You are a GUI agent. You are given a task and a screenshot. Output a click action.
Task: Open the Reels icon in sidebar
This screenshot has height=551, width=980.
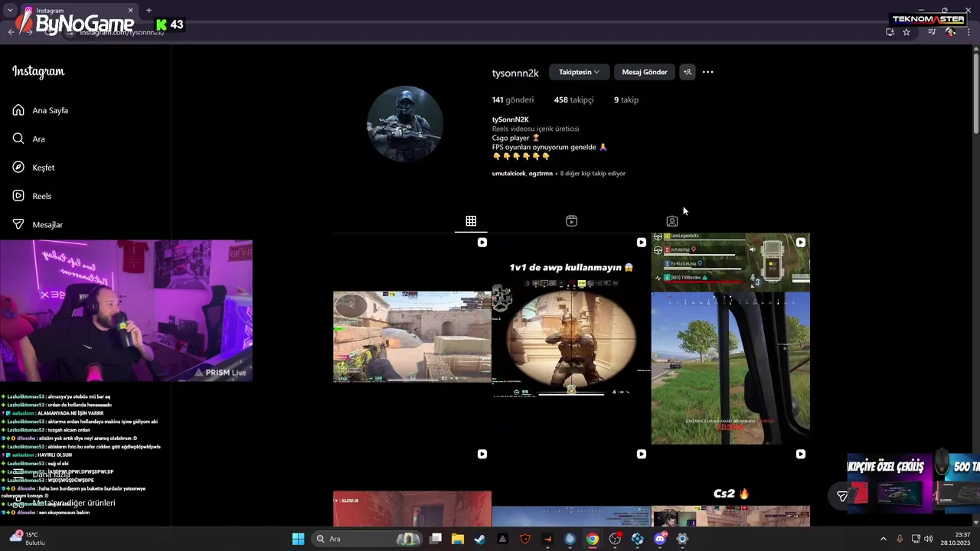(x=18, y=196)
